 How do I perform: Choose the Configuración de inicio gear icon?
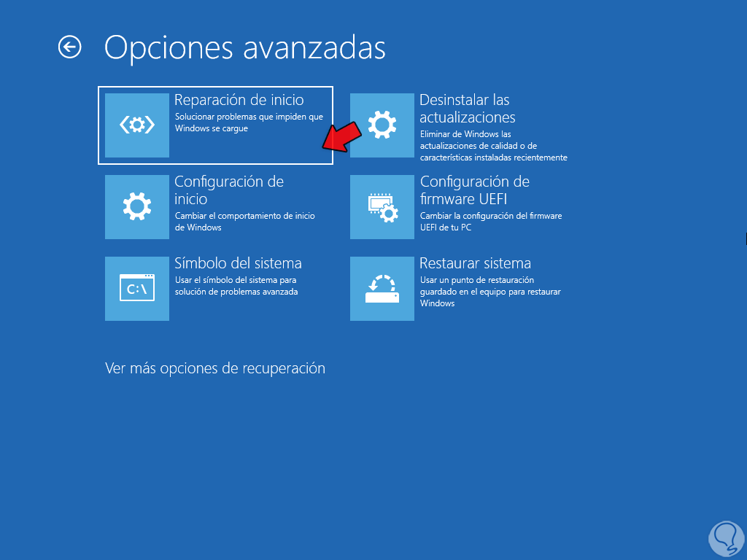136,207
